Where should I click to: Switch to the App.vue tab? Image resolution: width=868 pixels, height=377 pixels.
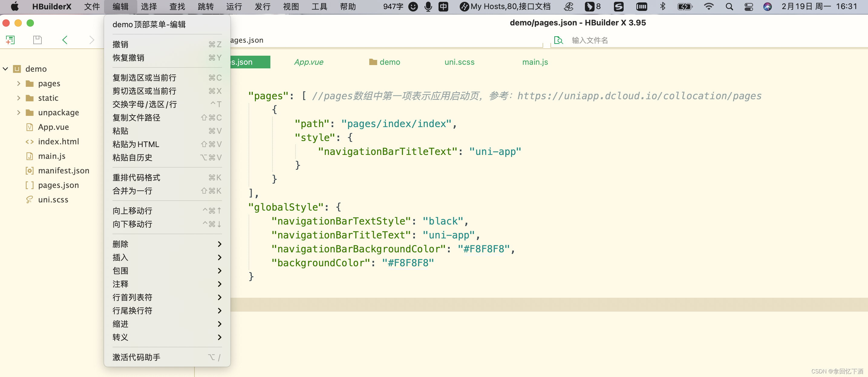309,62
